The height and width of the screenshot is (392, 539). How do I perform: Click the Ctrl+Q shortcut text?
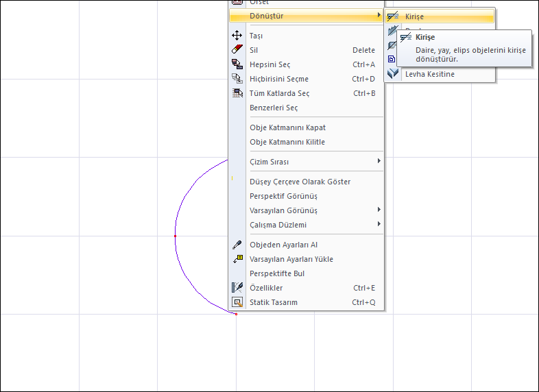point(363,303)
